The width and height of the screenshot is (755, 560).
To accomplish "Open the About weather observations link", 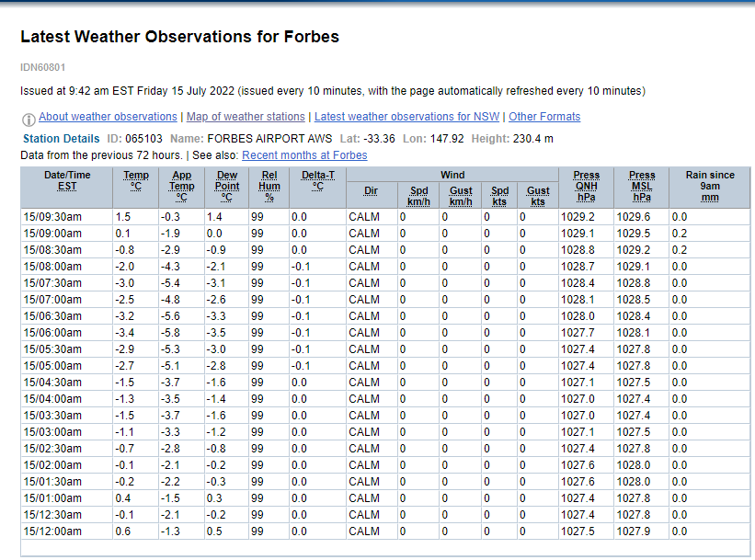I will click(108, 117).
